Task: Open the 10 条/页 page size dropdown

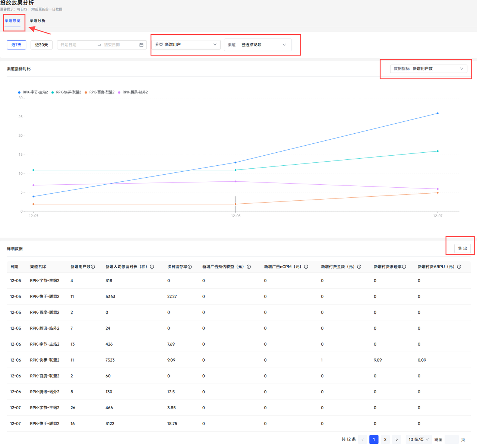Action: (x=418, y=439)
